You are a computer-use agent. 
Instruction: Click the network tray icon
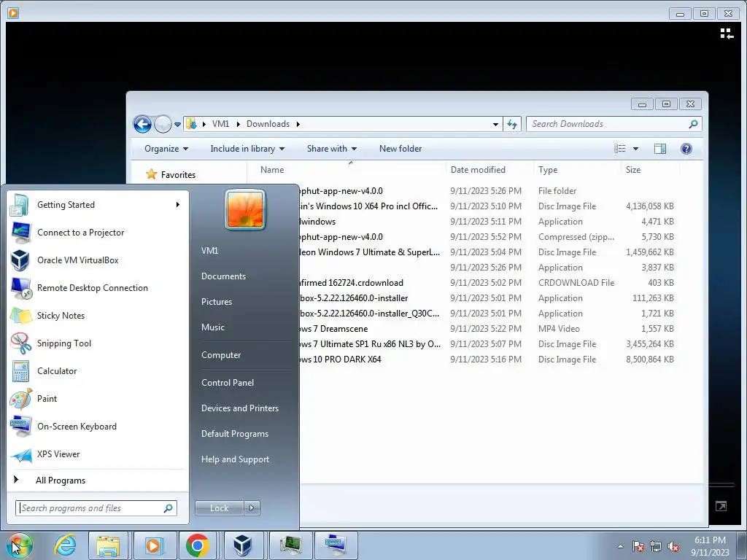pyautogui.click(x=656, y=546)
